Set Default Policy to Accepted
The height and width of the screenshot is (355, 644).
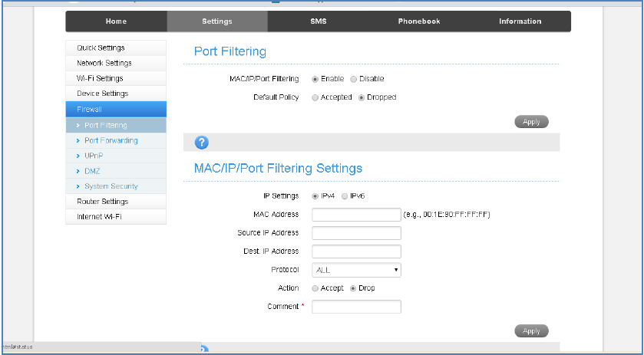[x=315, y=97]
